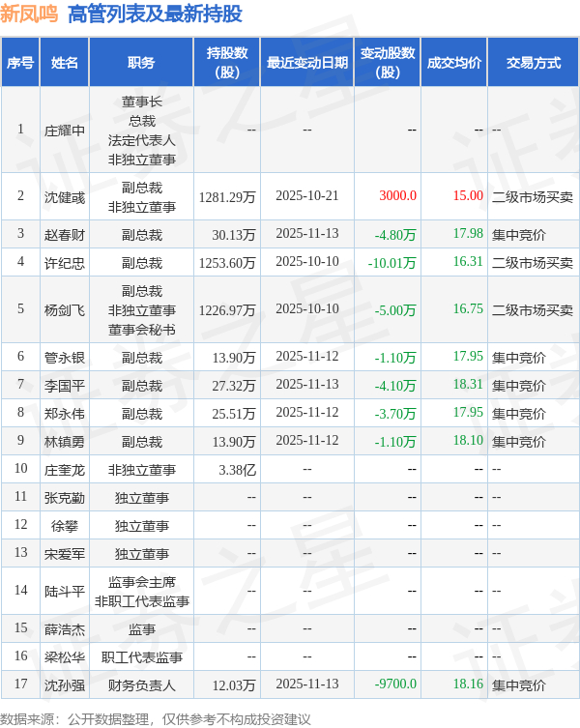Click the 新凤鸣 title text
Image resolution: width=580 pixels, height=728 pixels.
pyautogui.click(x=29, y=14)
